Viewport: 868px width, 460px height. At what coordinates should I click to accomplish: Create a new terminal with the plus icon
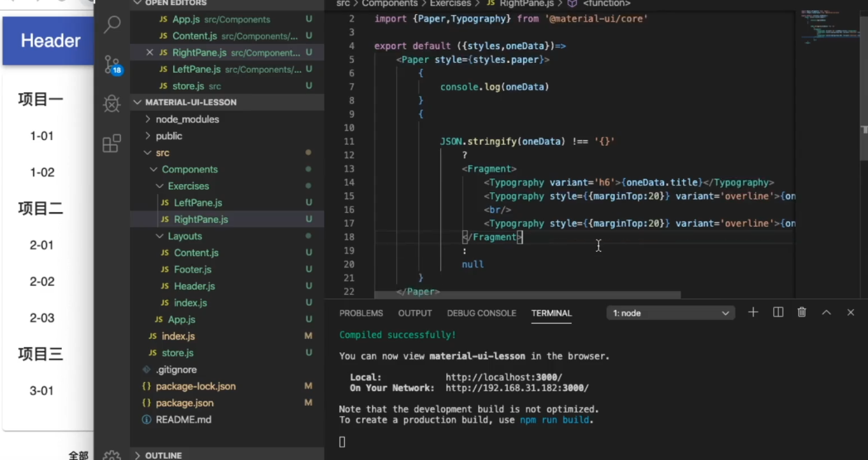point(753,312)
